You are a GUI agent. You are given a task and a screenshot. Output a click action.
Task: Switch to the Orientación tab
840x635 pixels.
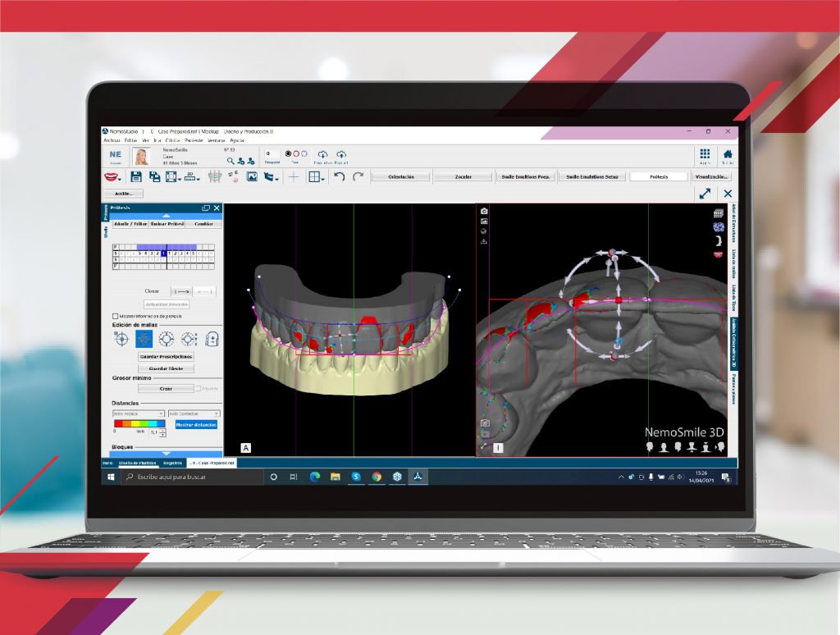[401, 176]
